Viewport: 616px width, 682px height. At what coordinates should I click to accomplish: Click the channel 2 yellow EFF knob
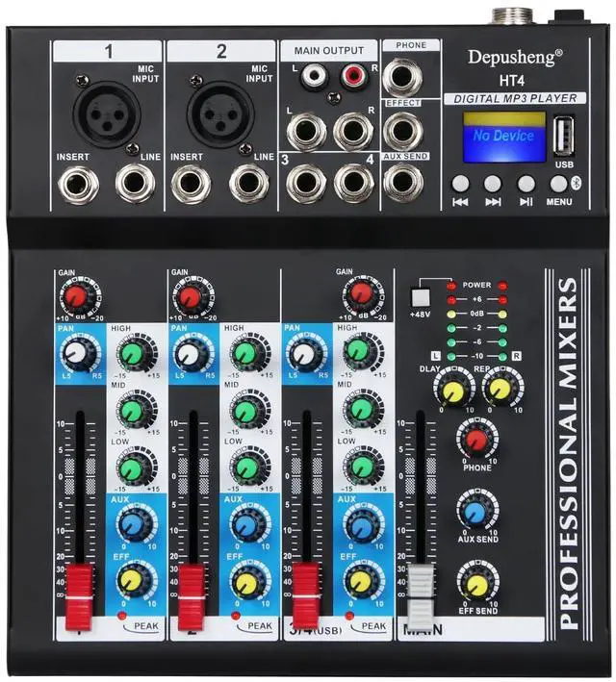pyautogui.click(x=244, y=580)
